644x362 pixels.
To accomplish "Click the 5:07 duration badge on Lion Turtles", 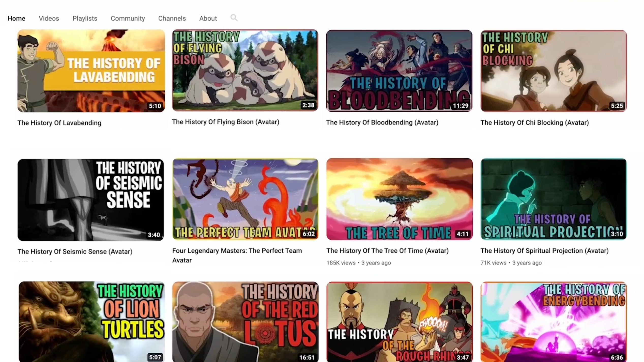I will 155,357.
